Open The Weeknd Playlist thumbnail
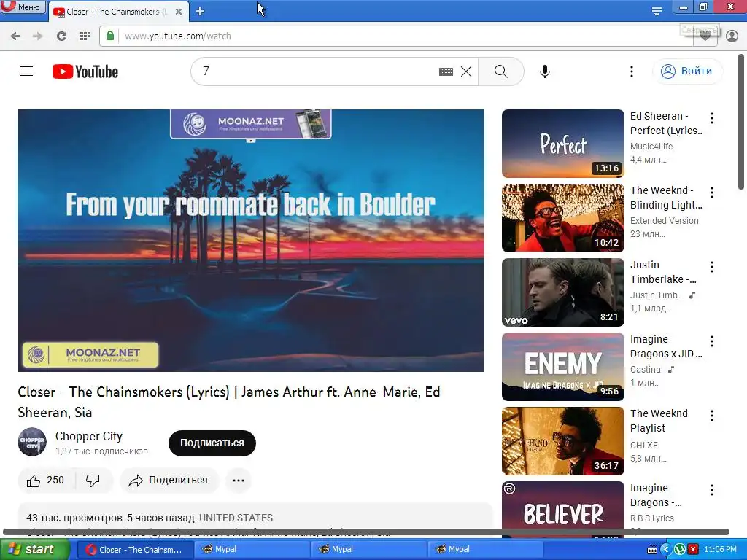 [x=562, y=441]
